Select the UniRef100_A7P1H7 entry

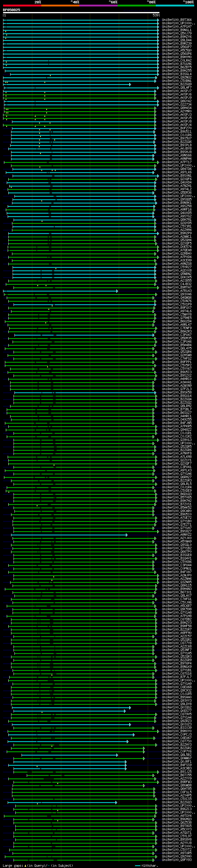point(177,26)
